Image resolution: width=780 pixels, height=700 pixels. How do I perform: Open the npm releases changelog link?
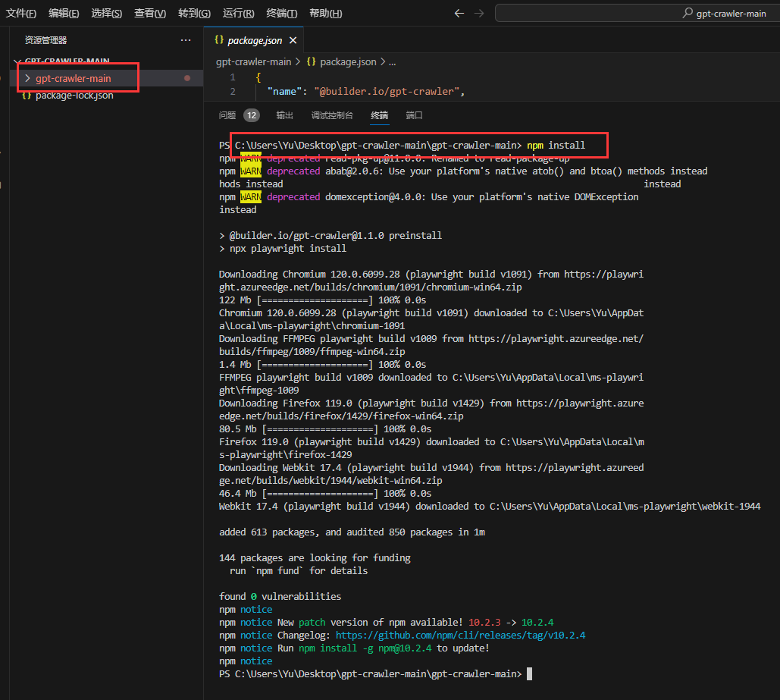[460, 636]
